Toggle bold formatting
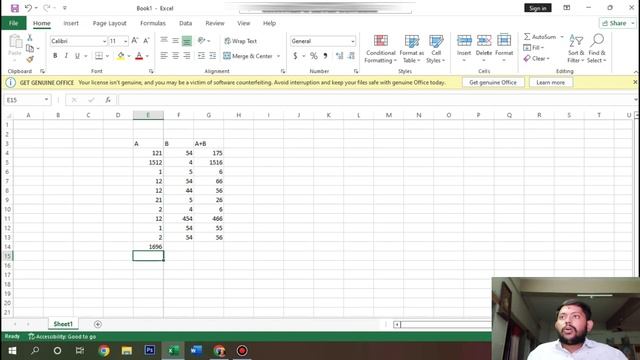This screenshot has height=360, width=640. click(x=55, y=56)
